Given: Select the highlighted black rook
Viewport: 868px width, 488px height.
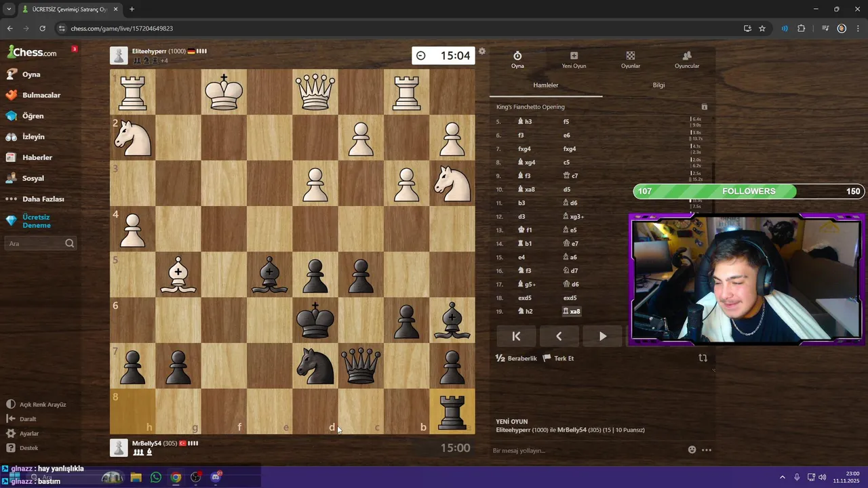Looking at the screenshot, I should 452,411.
